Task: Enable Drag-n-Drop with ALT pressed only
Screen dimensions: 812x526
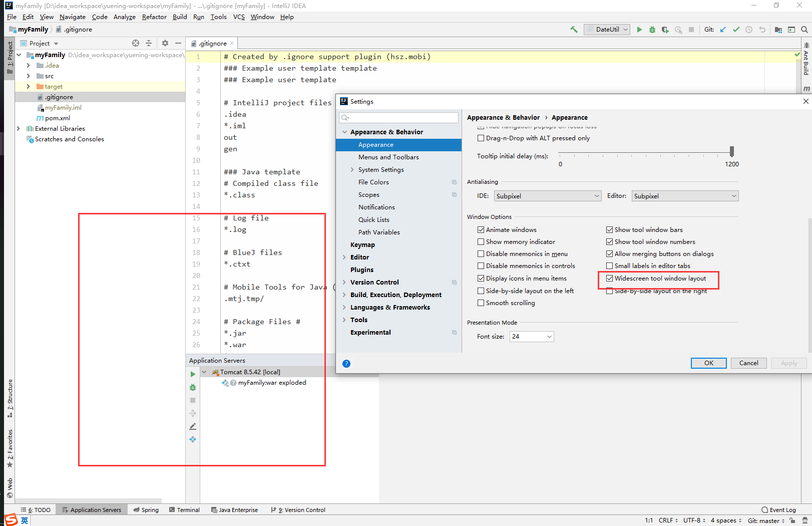Action: 481,138
